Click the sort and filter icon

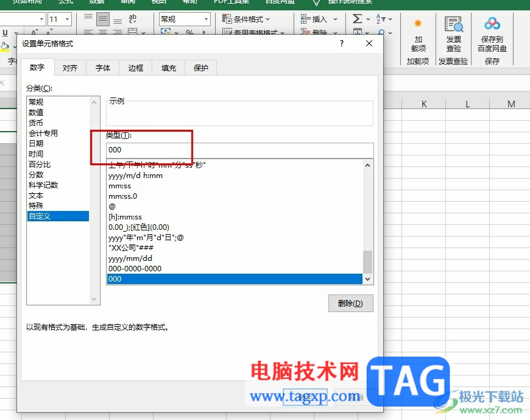(381, 19)
